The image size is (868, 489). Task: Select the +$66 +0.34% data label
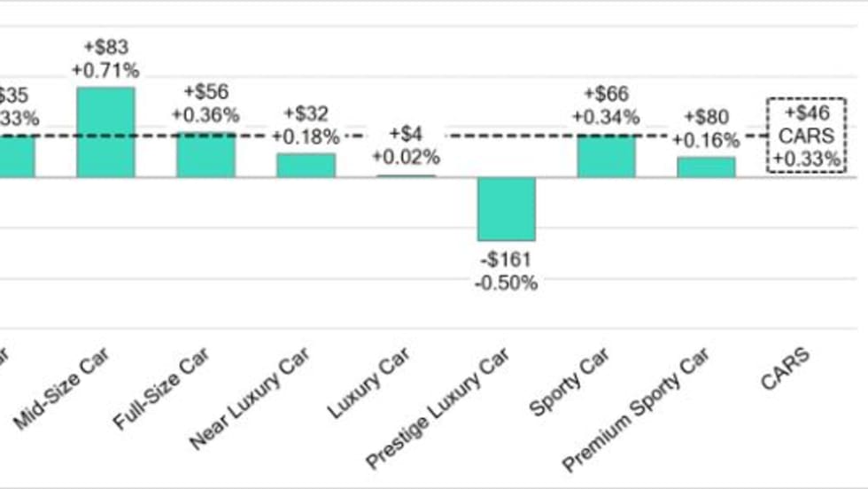click(x=606, y=105)
